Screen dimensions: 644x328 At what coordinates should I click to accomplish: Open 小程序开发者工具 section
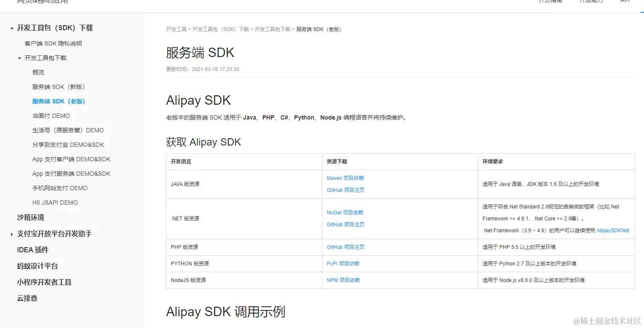point(44,282)
